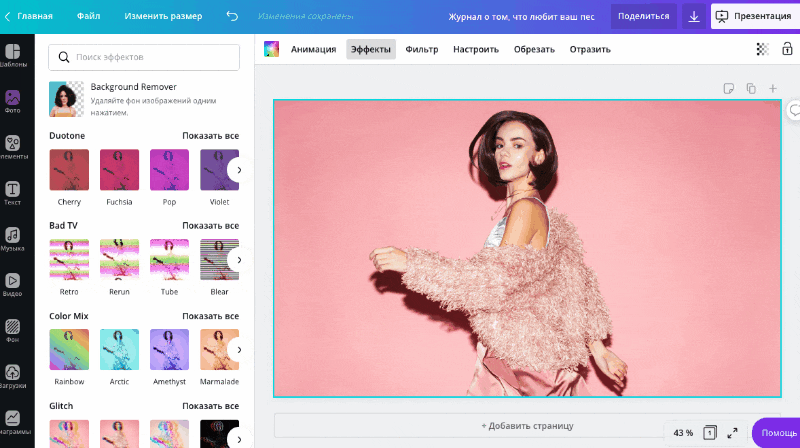Apply the Rainbow color mix effect
The height and width of the screenshot is (448, 800).
coord(69,350)
